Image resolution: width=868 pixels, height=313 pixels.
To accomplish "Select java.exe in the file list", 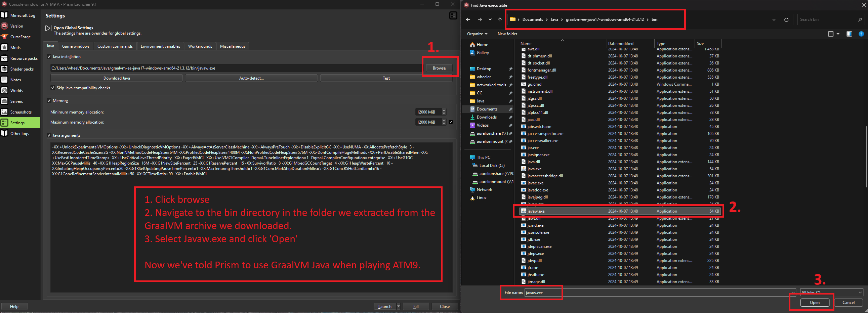I will (534, 169).
